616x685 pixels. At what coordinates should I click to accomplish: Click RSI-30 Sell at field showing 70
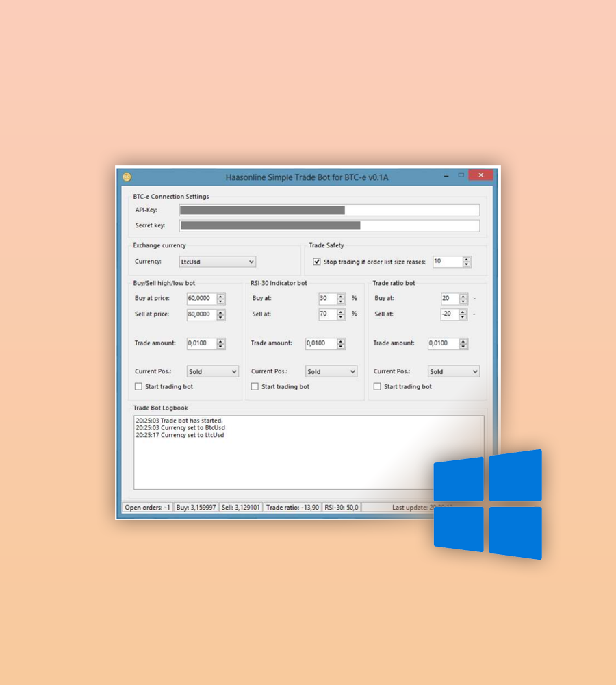(327, 314)
